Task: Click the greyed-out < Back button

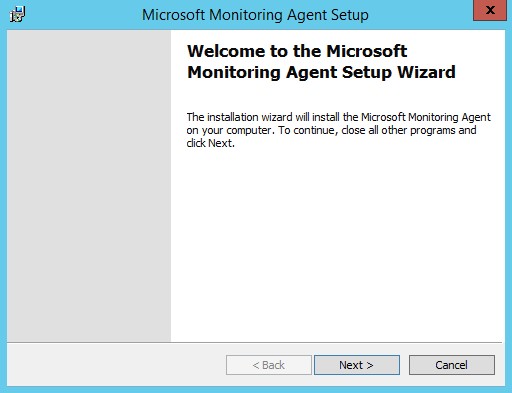Action: click(x=269, y=365)
